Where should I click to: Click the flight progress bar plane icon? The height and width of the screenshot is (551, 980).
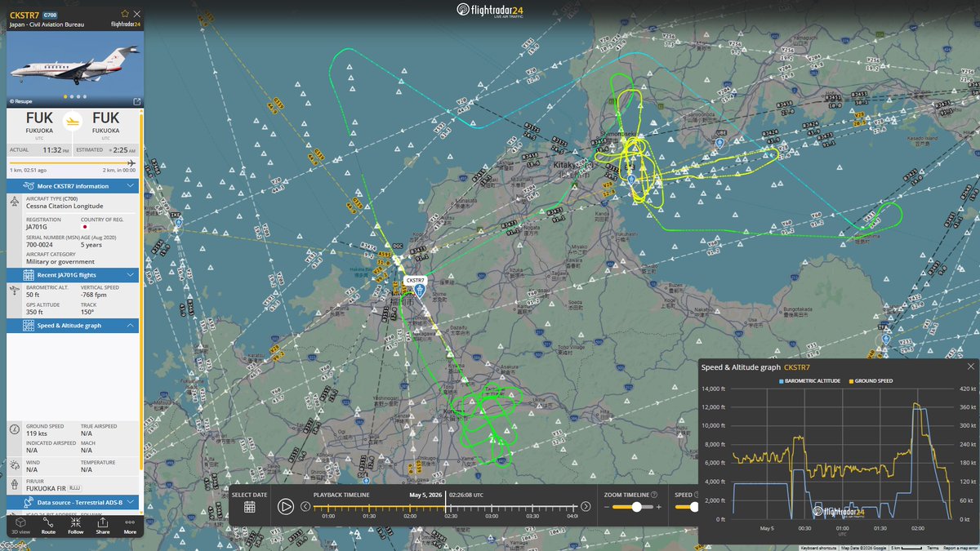(131, 162)
